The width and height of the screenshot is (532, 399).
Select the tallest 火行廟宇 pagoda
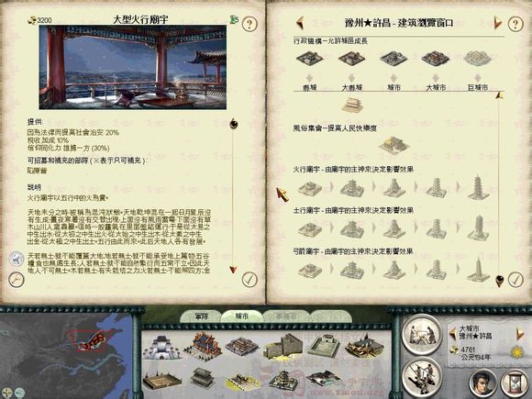tap(478, 187)
